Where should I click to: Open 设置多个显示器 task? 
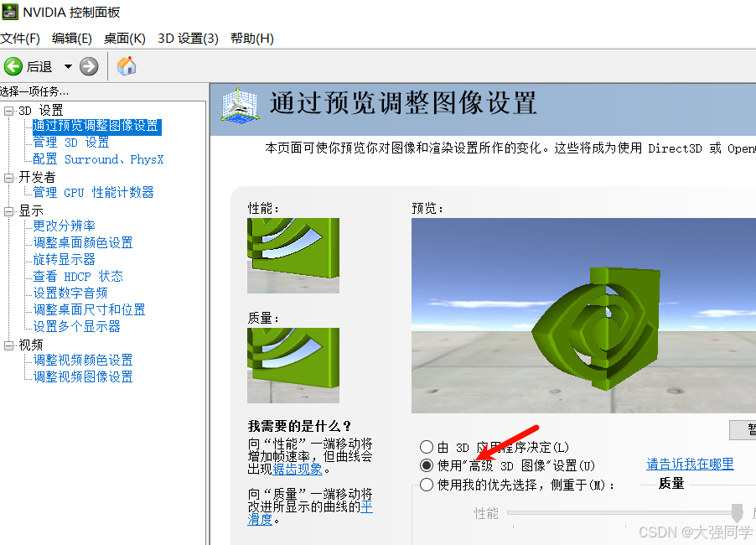76,326
